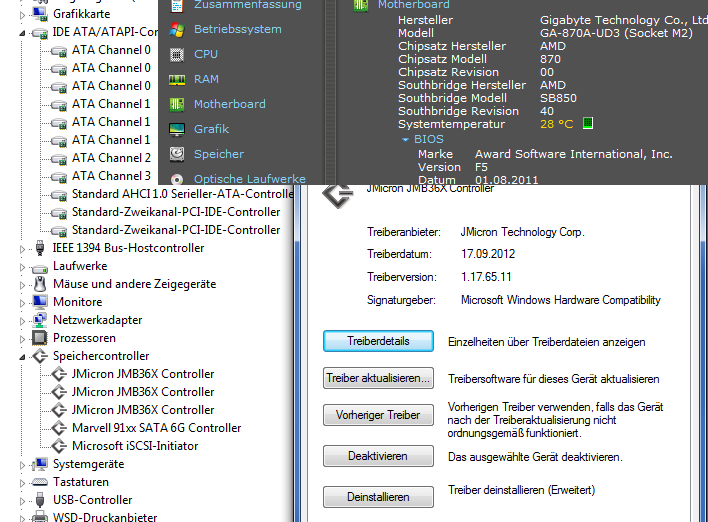Click the IEEE 1394 Bus-Hostcontroller icon
The image size is (708, 522).
[40, 248]
